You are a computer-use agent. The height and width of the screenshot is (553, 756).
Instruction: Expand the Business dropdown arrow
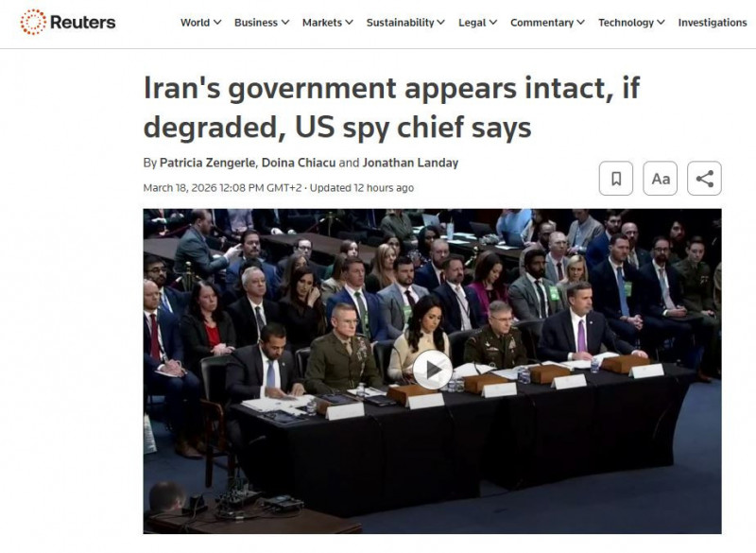coord(285,22)
